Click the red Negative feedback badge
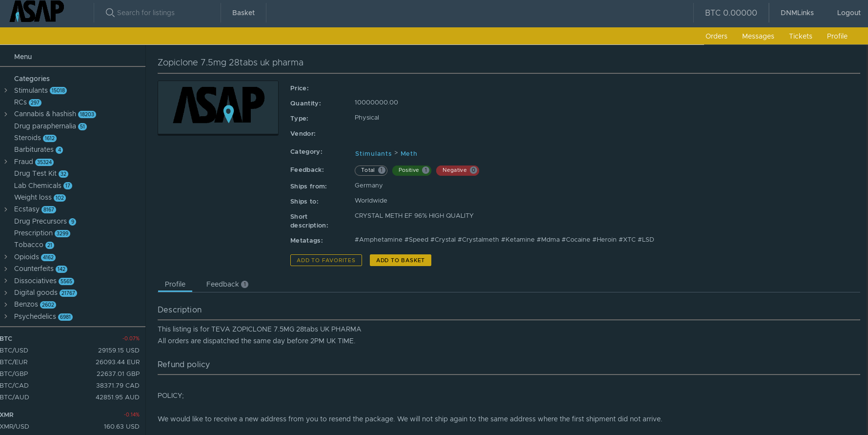 pos(458,170)
